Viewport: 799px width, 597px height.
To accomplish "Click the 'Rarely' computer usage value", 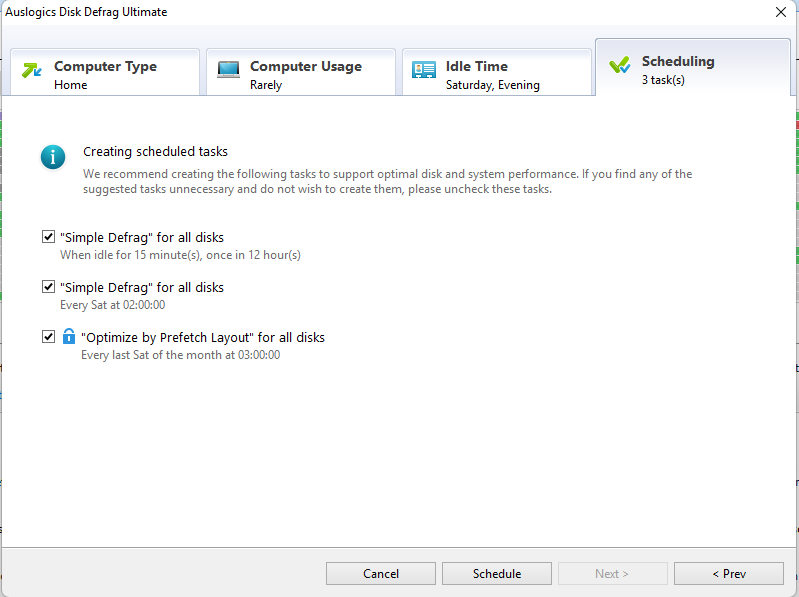I will pyautogui.click(x=266, y=85).
